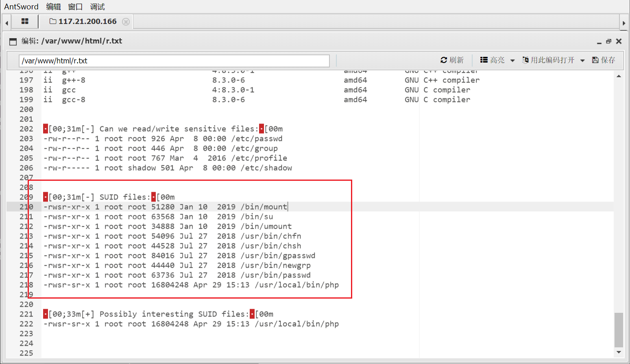
Task: Click /usr/local/bin/php on line 222
Action: tap(297, 324)
